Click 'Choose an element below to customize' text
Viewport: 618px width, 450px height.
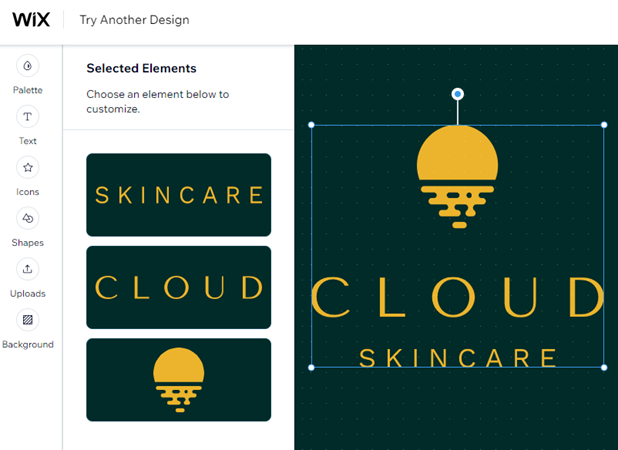pyautogui.click(x=158, y=102)
